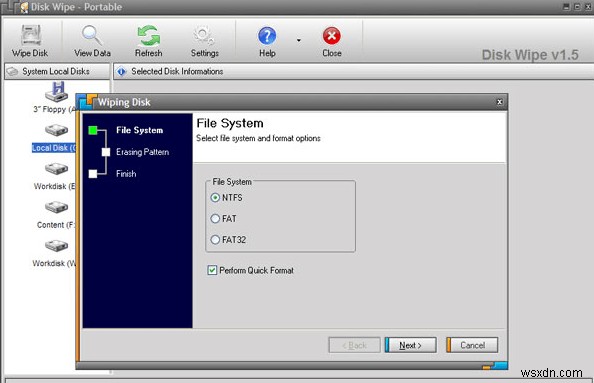Click the disabled Back button
This screenshot has width=594, height=383.
[354, 345]
